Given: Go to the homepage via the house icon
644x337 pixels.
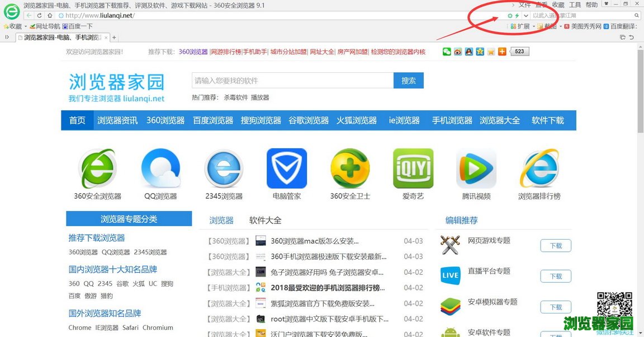Looking at the screenshot, I should pos(50,15).
